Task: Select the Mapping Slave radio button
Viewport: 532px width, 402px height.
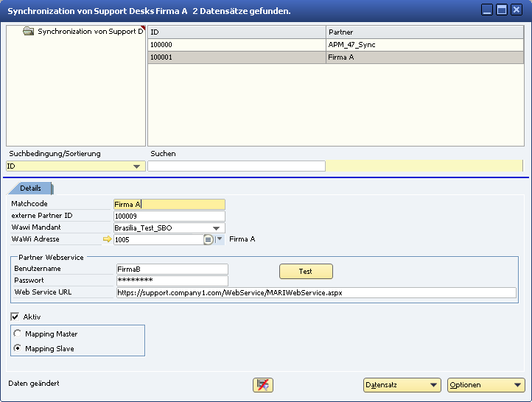Action: 18,348
